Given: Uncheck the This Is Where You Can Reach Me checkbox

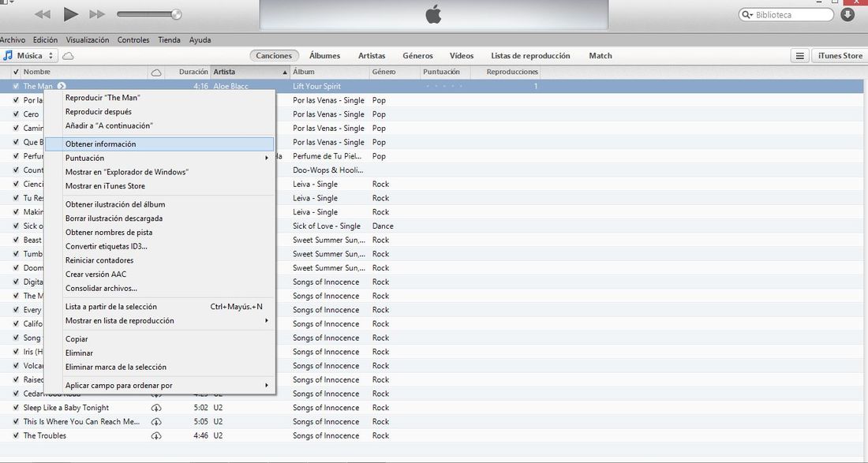Looking at the screenshot, I should [x=16, y=421].
